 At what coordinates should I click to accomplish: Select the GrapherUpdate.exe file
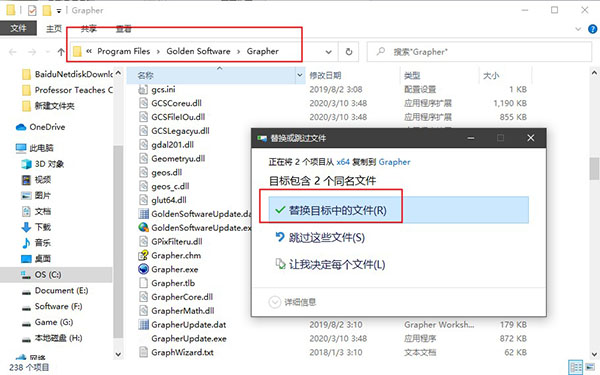[x=189, y=338]
